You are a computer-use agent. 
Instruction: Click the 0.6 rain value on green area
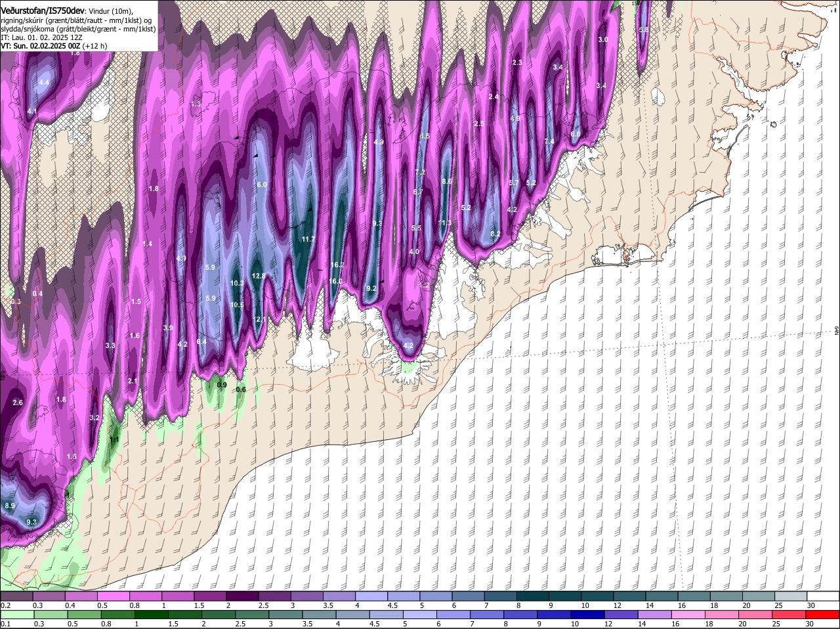241,390
